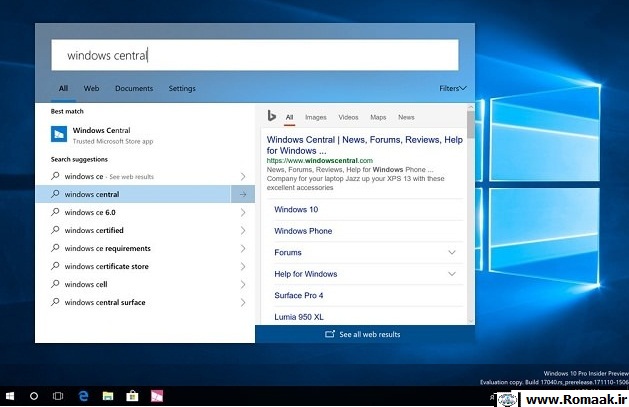The height and width of the screenshot is (407, 629).
Task: Open the Windows Phone sublink
Action: click(303, 231)
